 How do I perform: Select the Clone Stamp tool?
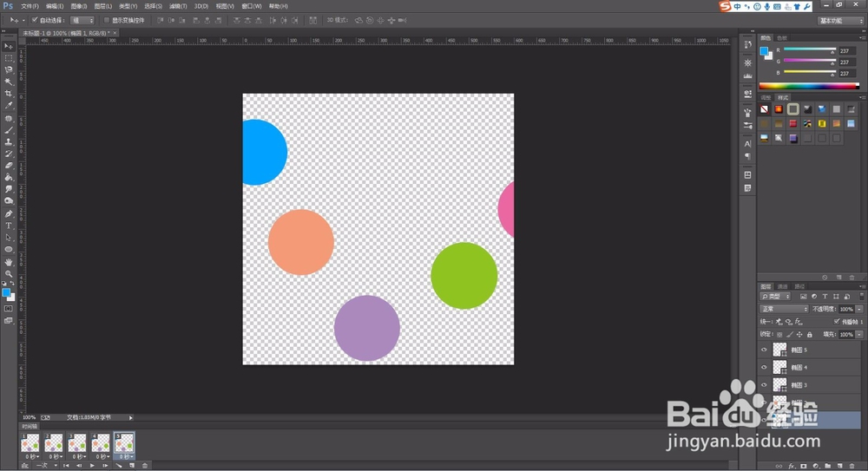point(9,141)
